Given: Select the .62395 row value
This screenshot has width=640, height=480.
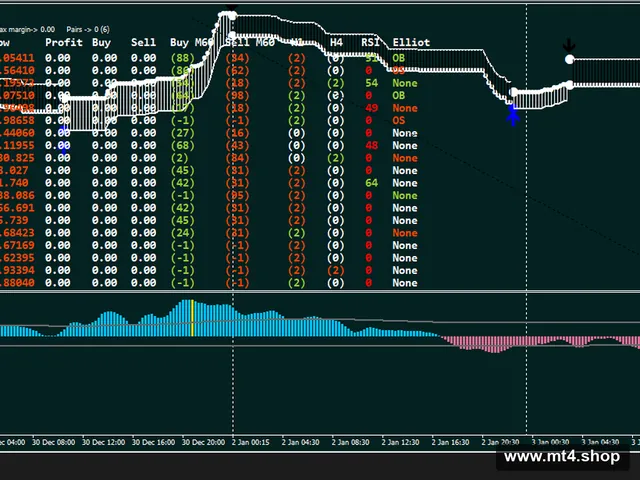Looking at the screenshot, I should [17, 258].
